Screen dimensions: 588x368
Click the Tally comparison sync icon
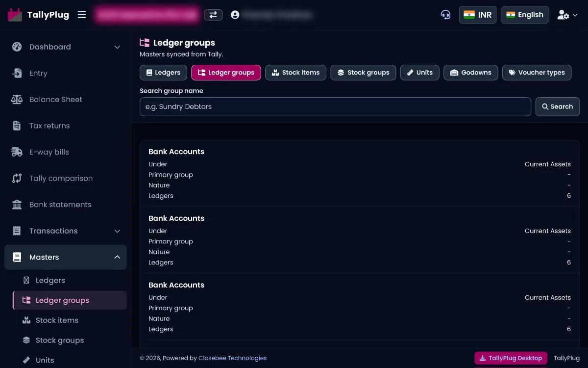pyautogui.click(x=17, y=178)
